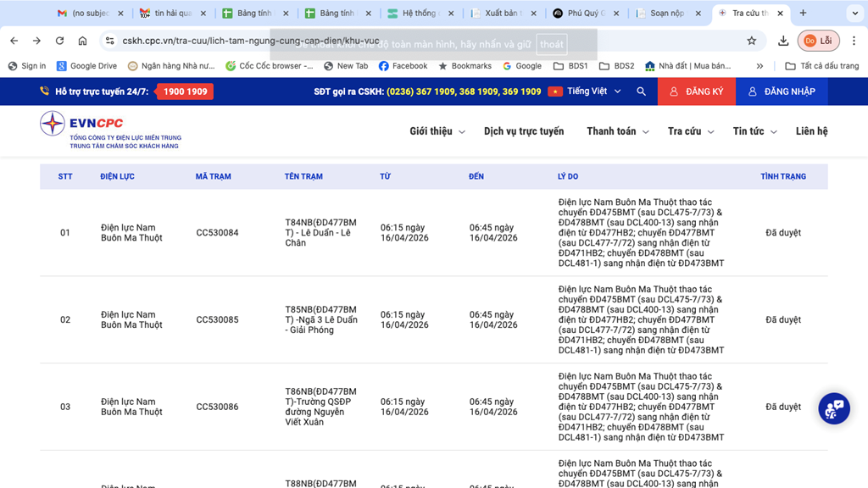Call hotline 1900 1909 link
Viewport: 868px width, 488px height.
pos(185,91)
